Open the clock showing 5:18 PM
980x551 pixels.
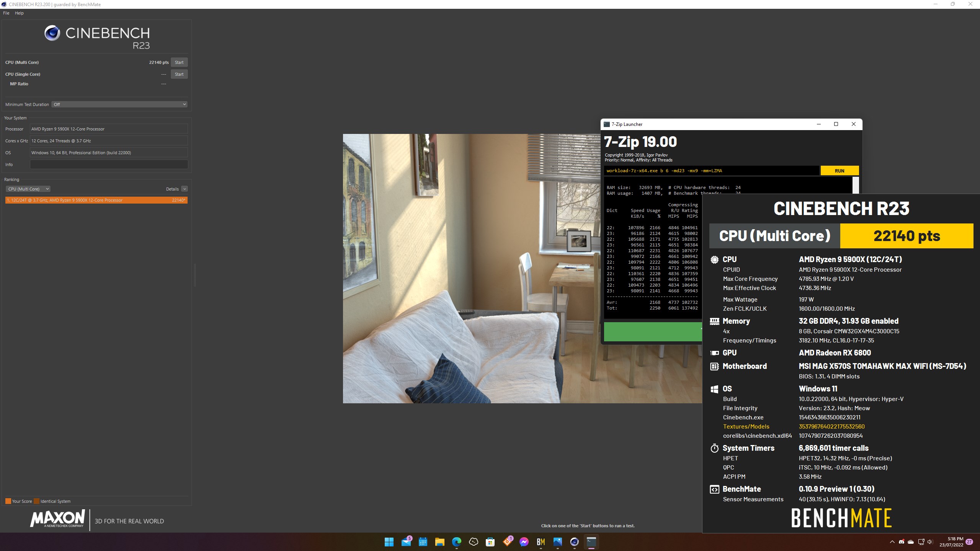tap(951, 542)
